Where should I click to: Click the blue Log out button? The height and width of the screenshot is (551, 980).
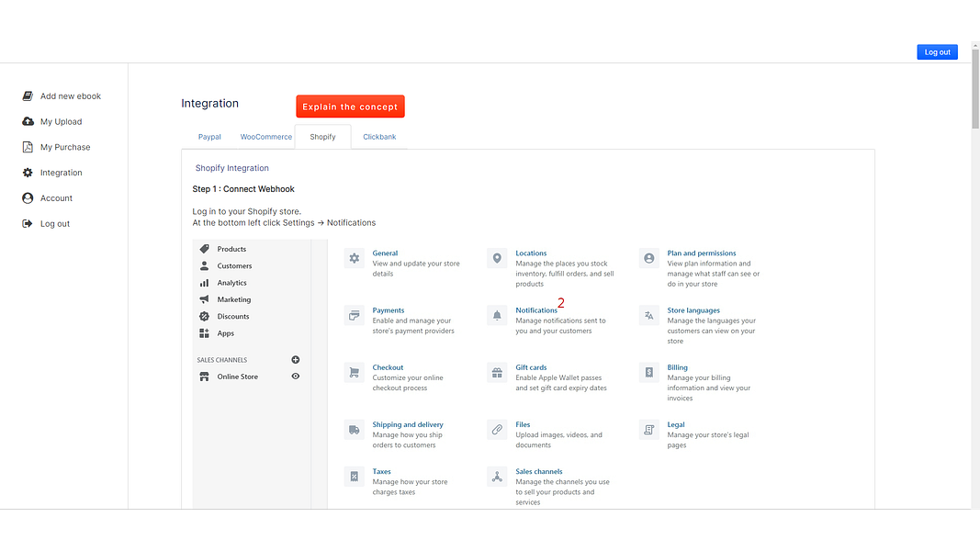point(937,51)
